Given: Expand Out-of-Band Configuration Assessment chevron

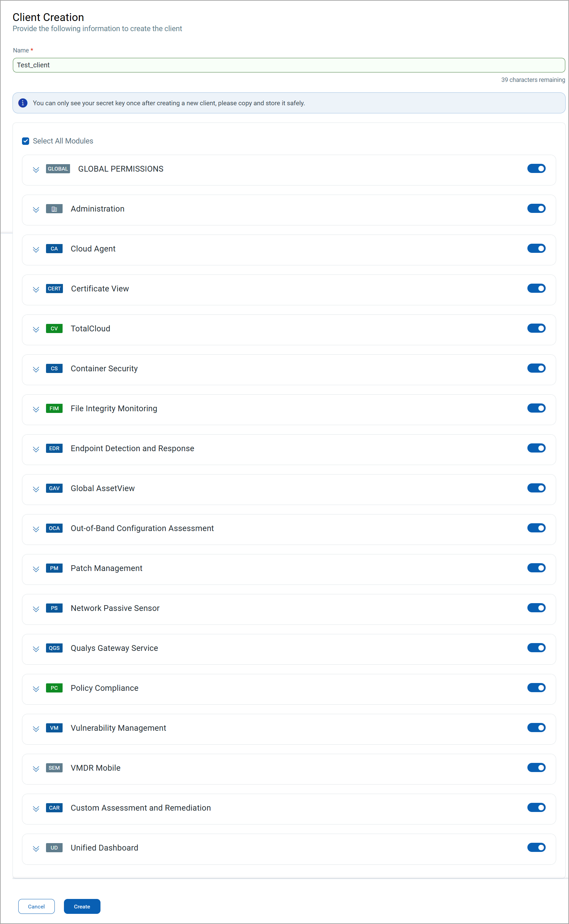Looking at the screenshot, I should click(36, 529).
